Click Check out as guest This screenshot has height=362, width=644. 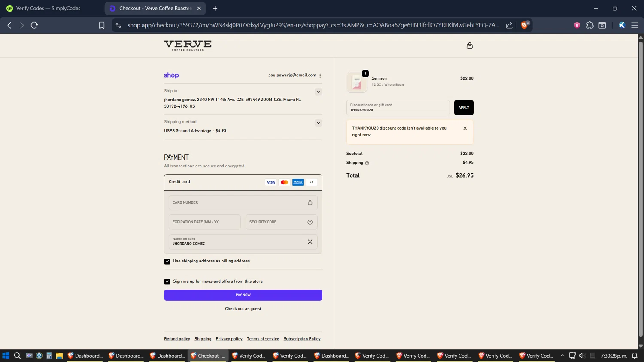pyautogui.click(x=243, y=309)
